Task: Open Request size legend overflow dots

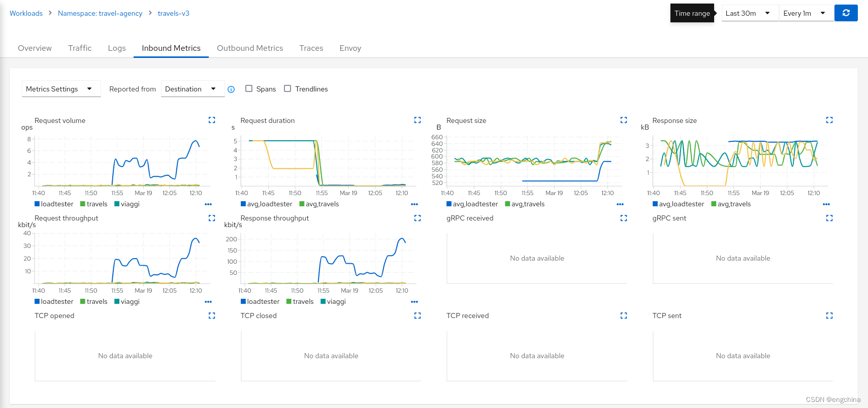Action: [620, 204]
